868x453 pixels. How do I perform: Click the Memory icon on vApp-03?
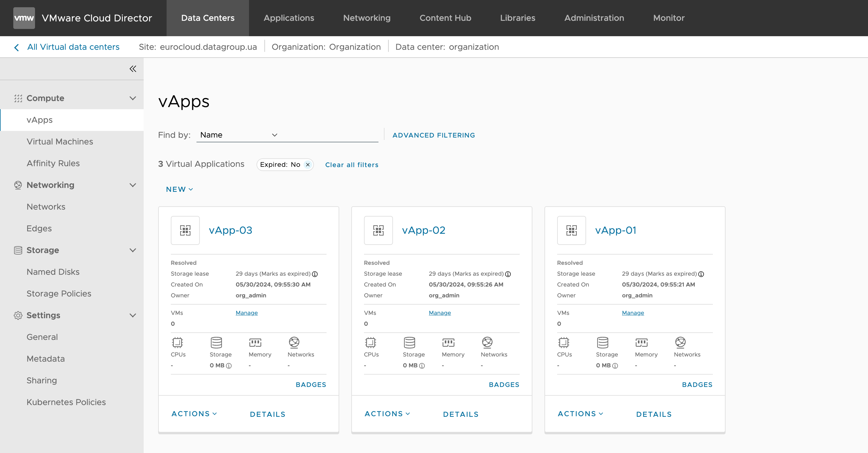pyautogui.click(x=255, y=343)
